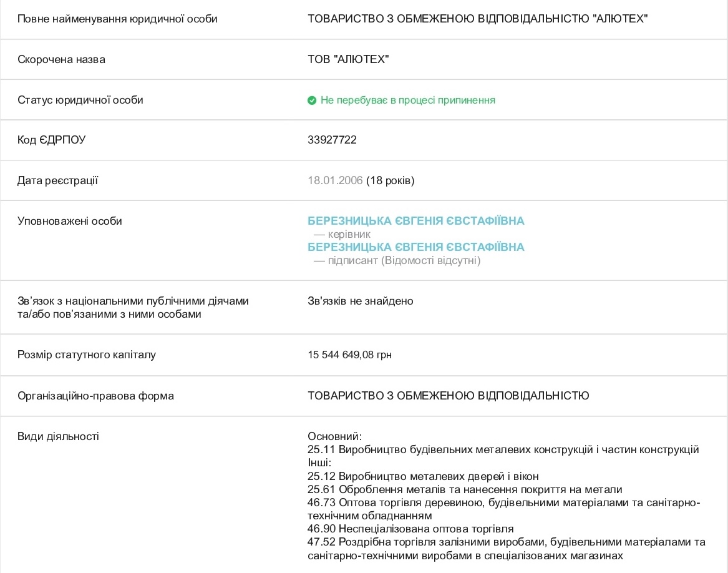Click activity 25.12 Виробництво металевих дверей і вікон
The image size is (728, 573).
(x=423, y=476)
